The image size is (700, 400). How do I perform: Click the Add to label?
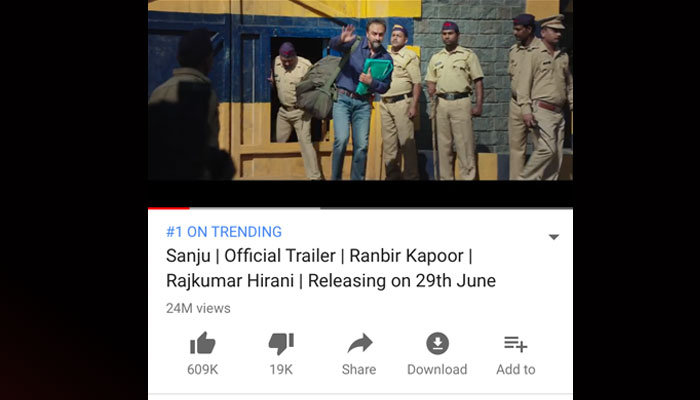click(x=516, y=370)
